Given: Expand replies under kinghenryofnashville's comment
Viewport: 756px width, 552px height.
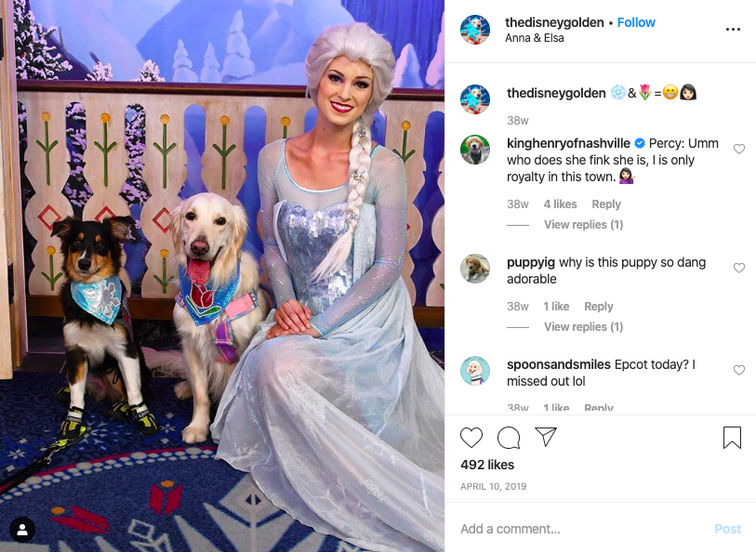Looking at the screenshot, I should click(583, 225).
